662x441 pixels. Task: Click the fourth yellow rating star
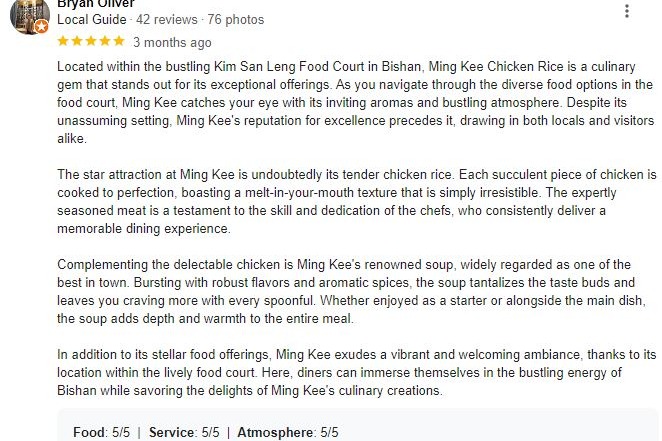coord(105,41)
